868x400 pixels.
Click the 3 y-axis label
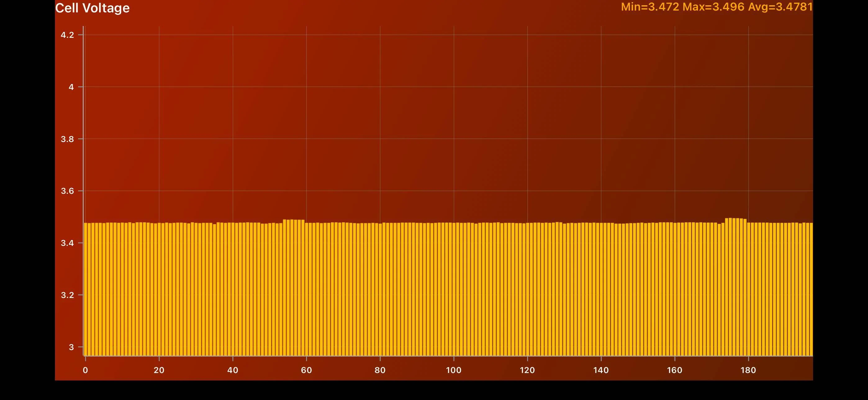click(71, 347)
